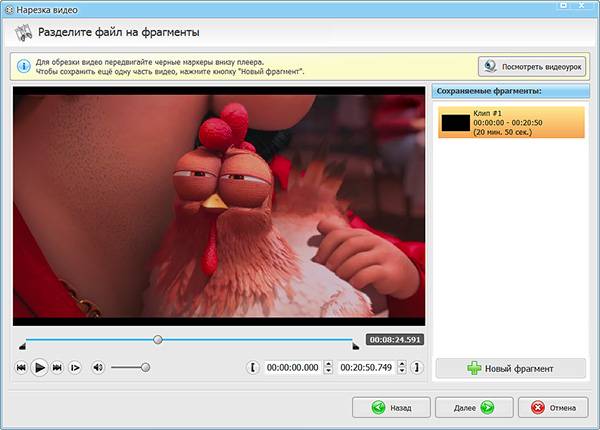Play the selected fragment only
Screen dimensions: 600x430
point(75,368)
